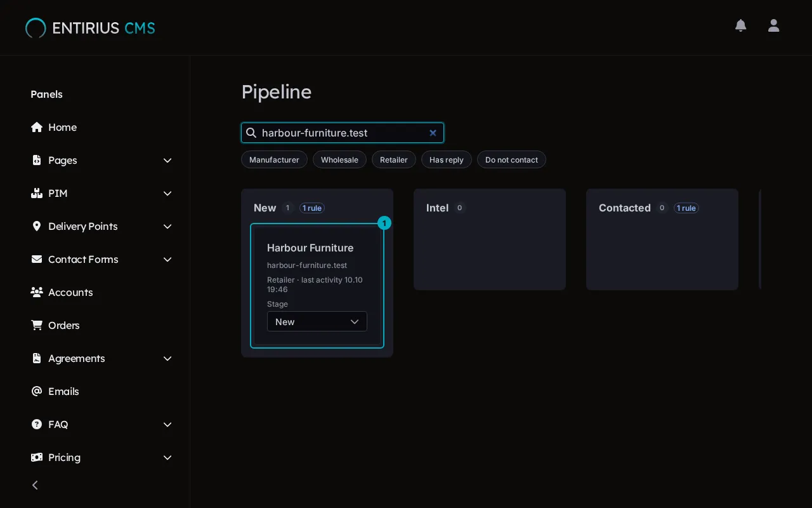Click the Pages file icon
The height and width of the screenshot is (508, 812).
[x=37, y=160]
